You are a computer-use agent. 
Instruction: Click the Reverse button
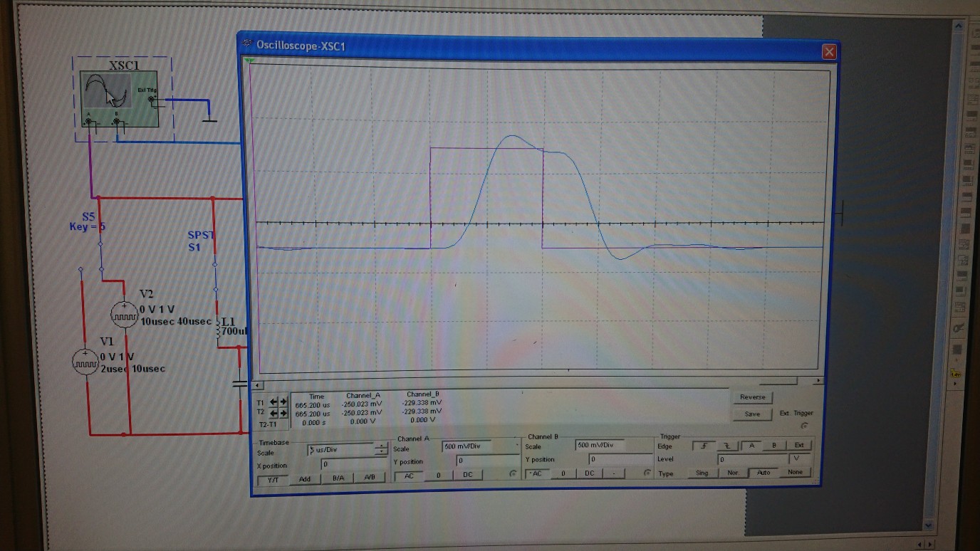pyautogui.click(x=753, y=397)
